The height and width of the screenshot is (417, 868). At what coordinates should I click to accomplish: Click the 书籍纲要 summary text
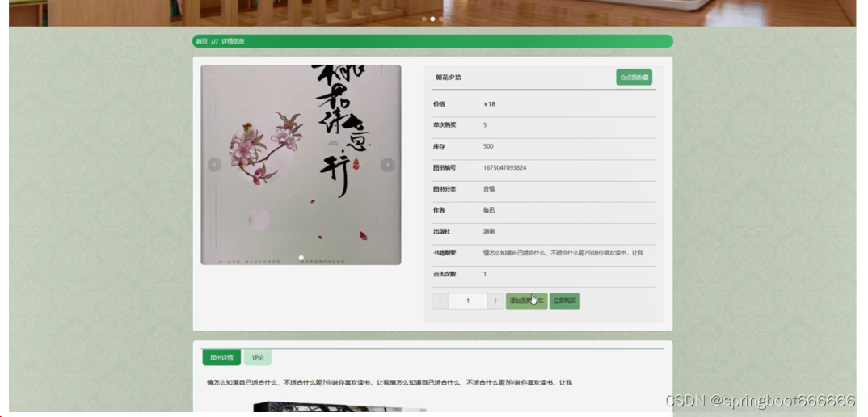point(563,252)
